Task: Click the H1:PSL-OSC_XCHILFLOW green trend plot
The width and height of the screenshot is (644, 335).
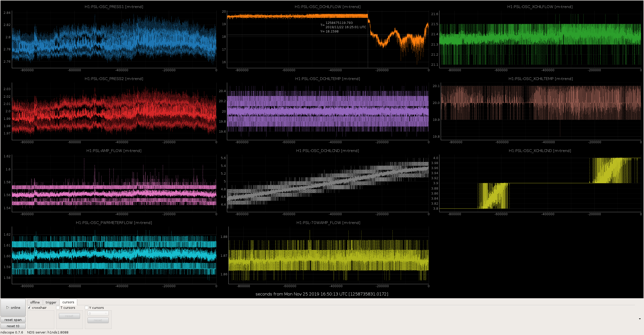Action: [540, 39]
